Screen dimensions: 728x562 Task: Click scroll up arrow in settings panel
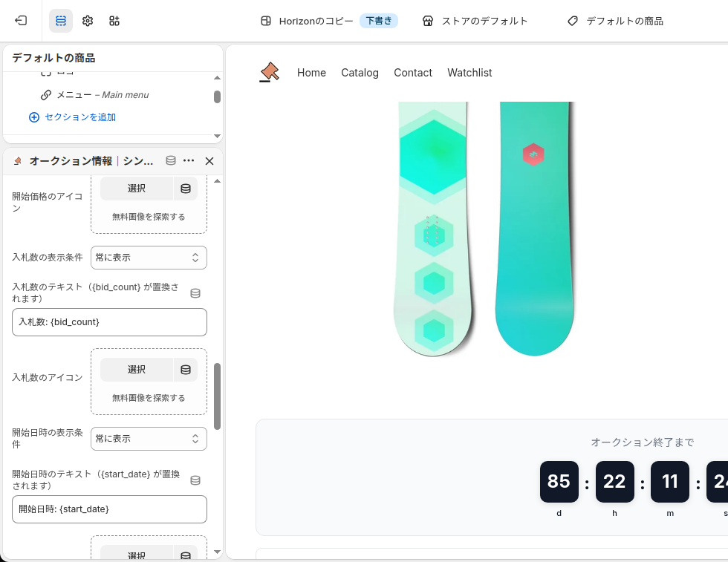217,181
